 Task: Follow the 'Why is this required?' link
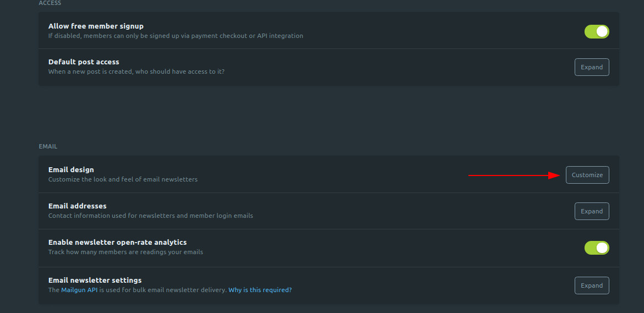tap(260, 289)
